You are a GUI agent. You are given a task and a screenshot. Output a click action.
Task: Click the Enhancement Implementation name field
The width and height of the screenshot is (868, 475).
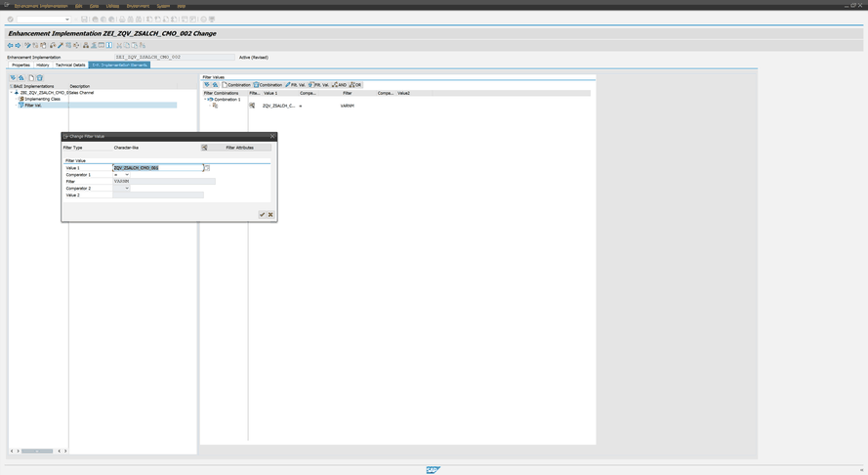pos(175,57)
